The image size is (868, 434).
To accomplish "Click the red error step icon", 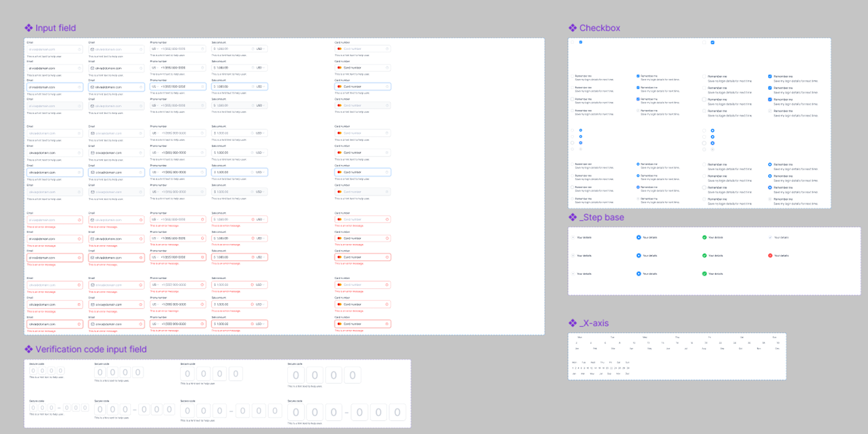I will pyautogui.click(x=770, y=256).
